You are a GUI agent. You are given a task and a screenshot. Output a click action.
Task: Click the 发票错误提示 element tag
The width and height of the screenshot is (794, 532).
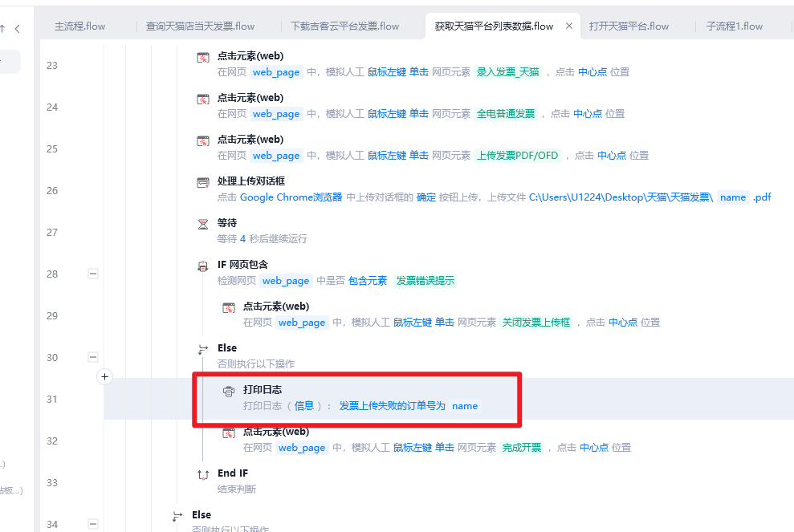(426, 280)
